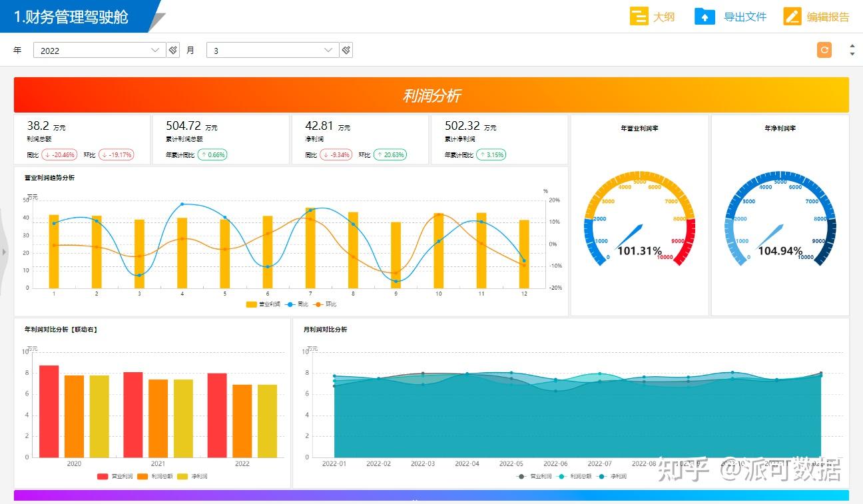Click the 3.15% cumulative net profit badge
Viewport: 863px width, 504px height.
[x=491, y=154]
